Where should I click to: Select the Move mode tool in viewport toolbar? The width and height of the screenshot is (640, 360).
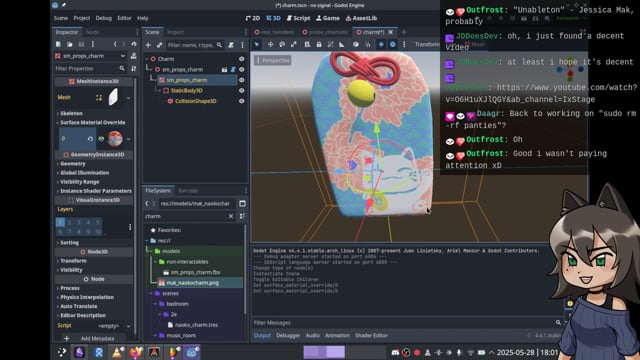coord(270,44)
